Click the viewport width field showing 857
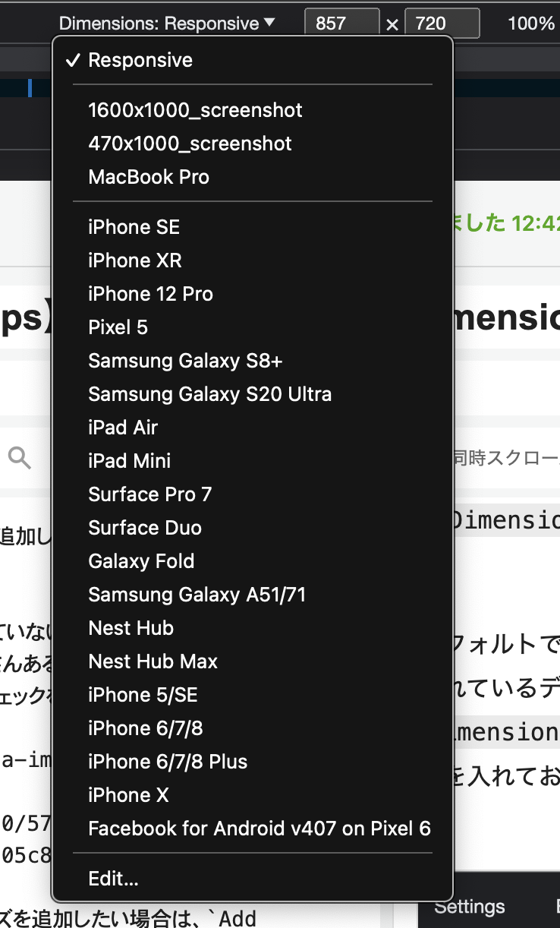Viewport: 560px width, 928px height. pos(341,24)
